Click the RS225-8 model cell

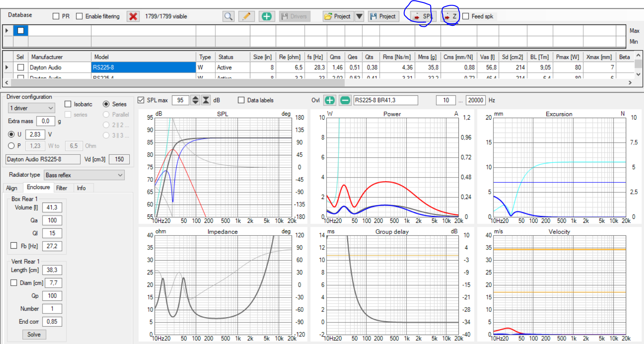pyautogui.click(x=143, y=68)
